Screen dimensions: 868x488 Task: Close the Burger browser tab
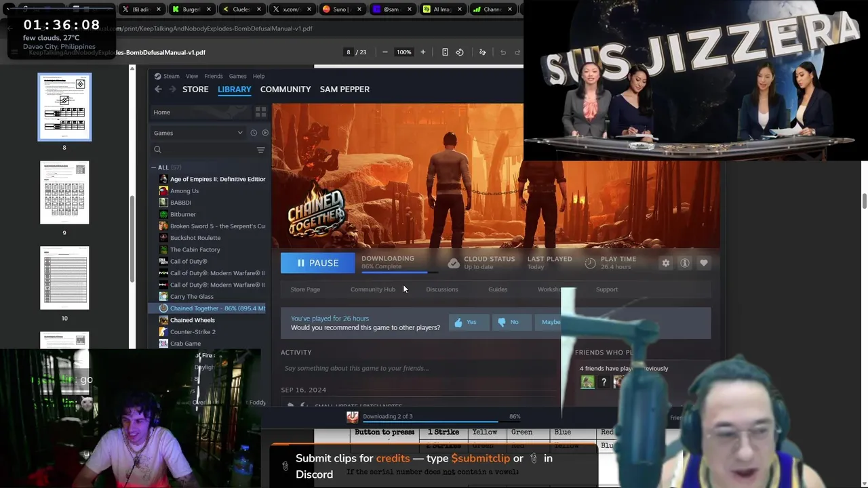(x=209, y=9)
